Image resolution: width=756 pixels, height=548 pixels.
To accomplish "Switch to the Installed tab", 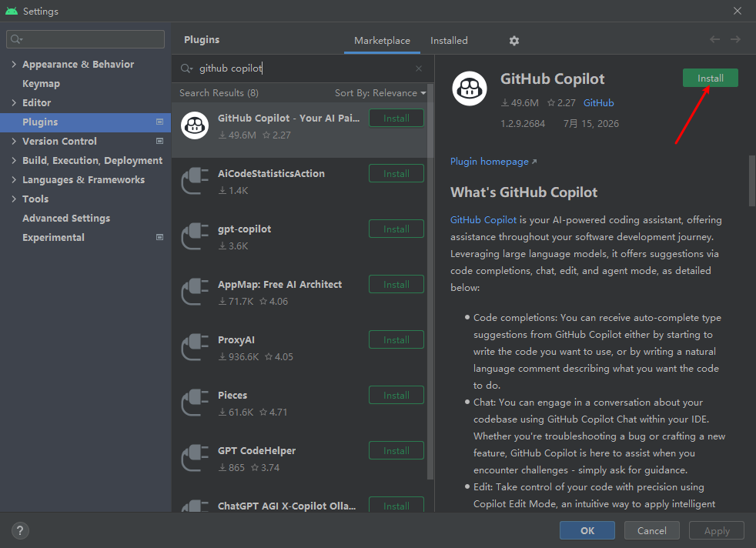I will [449, 41].
